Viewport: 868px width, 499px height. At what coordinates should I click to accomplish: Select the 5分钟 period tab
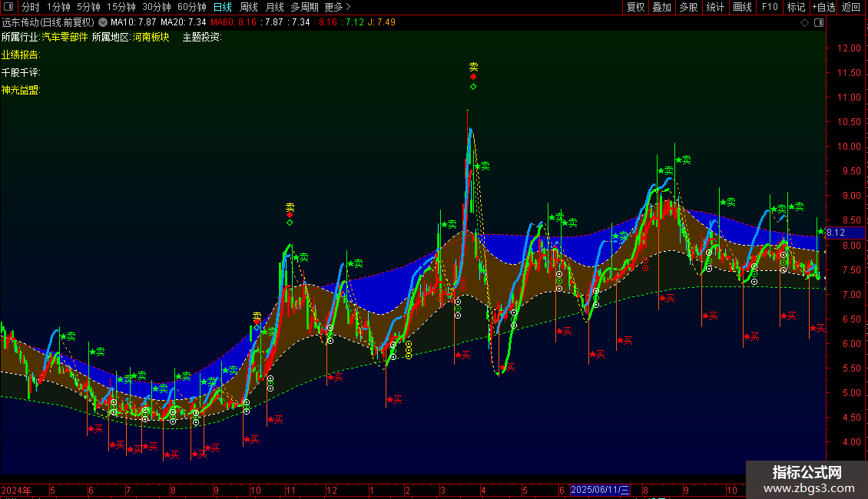[x=88, y=7]
